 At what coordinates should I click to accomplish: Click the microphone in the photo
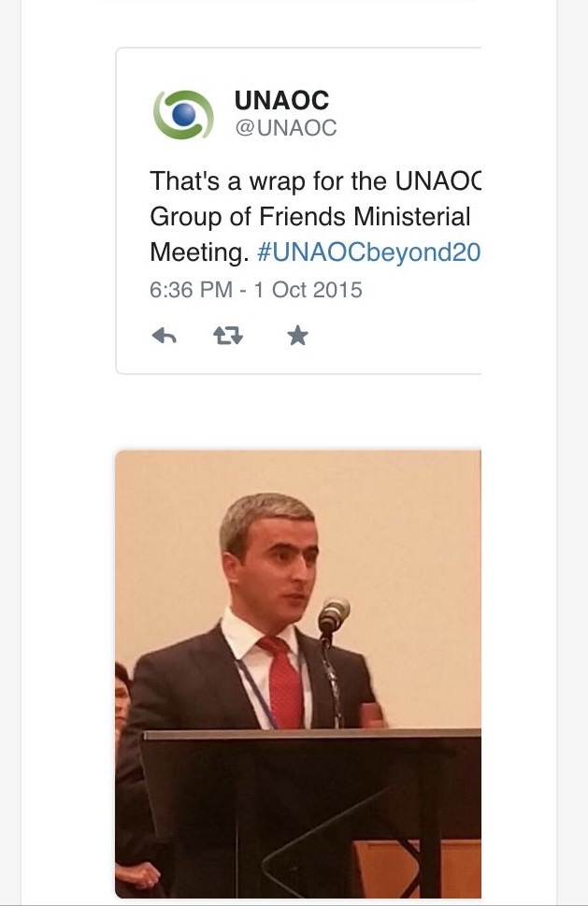(334, 615)
